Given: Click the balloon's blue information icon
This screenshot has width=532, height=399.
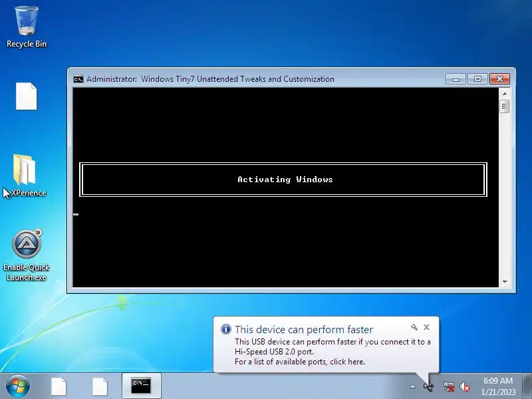Looking at the screenshot, I should click(x=225, y=329).
